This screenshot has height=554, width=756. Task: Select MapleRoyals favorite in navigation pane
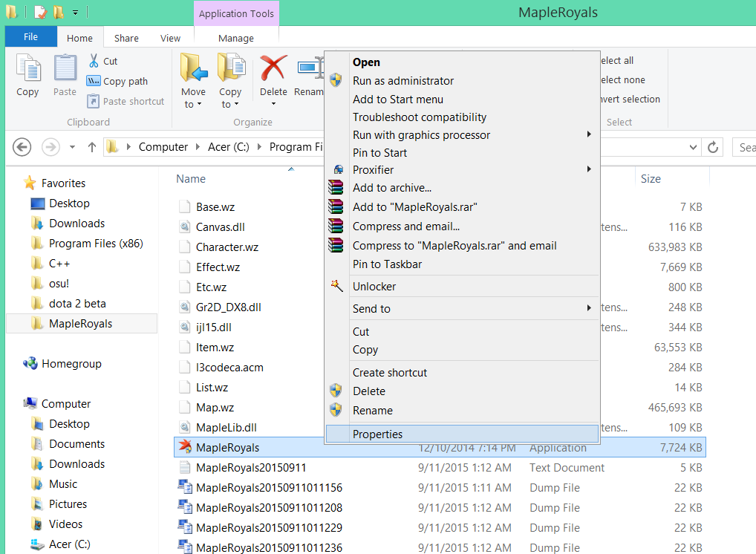pos(82,324)
